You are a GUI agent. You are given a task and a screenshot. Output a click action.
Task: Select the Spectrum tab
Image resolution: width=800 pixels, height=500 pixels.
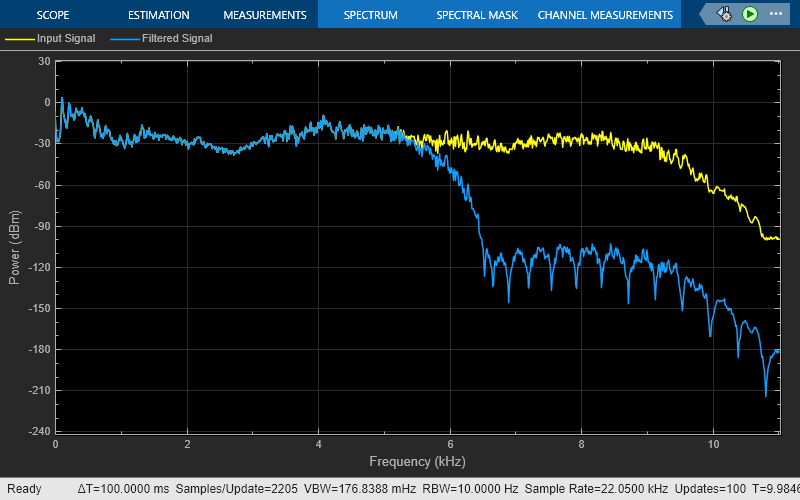point(370,15)
